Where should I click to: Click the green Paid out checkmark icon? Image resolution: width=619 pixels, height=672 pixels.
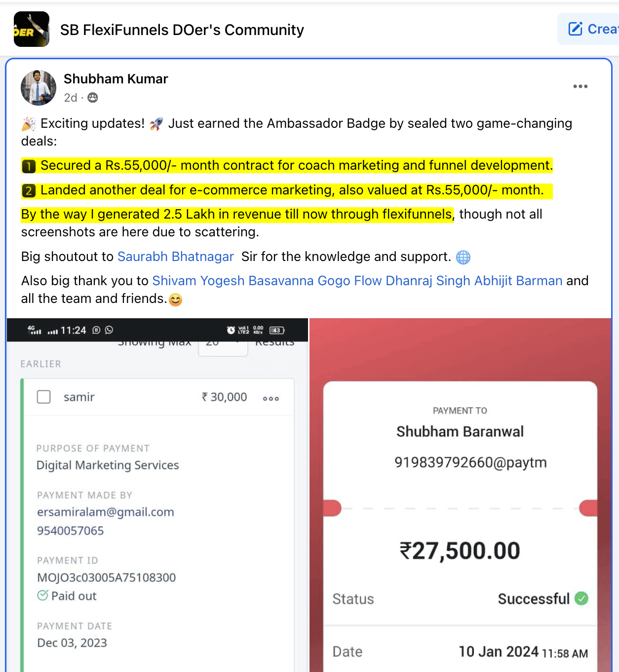click(42, 596)
